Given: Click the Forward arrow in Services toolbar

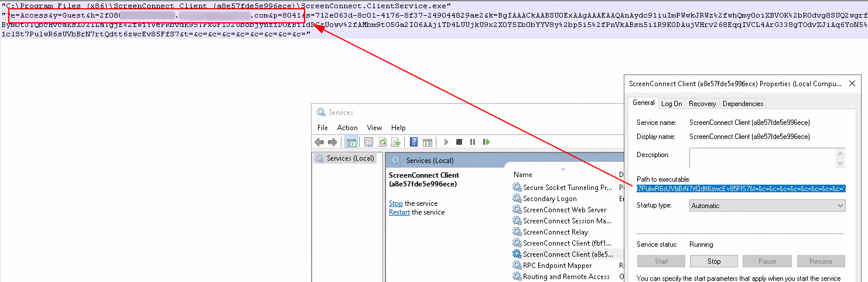Looking at the screenshot, I should (333, 142).
